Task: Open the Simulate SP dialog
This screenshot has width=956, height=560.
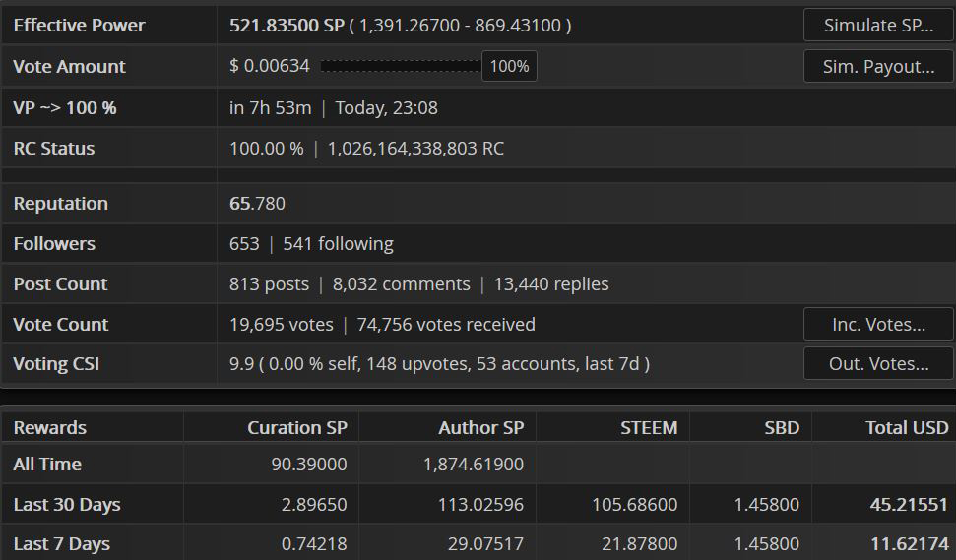Action: pos(878,25)
